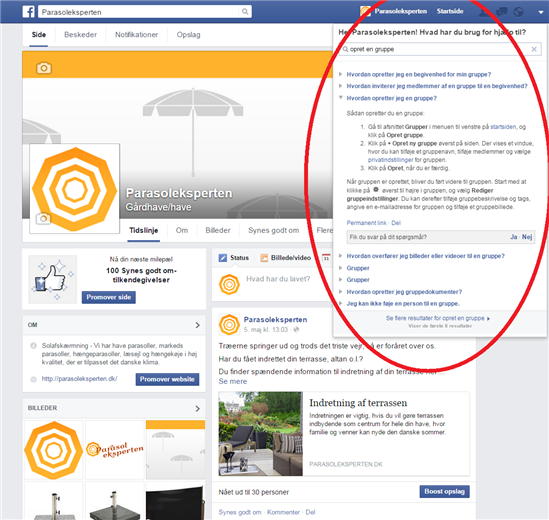Click the calendar event icon in composer

(326, 258)
